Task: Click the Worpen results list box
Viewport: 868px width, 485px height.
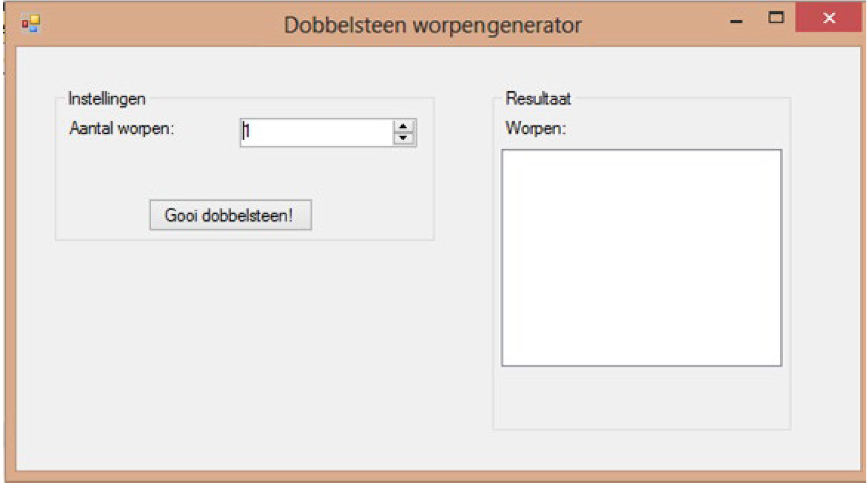Action: (x=641, y=258)
